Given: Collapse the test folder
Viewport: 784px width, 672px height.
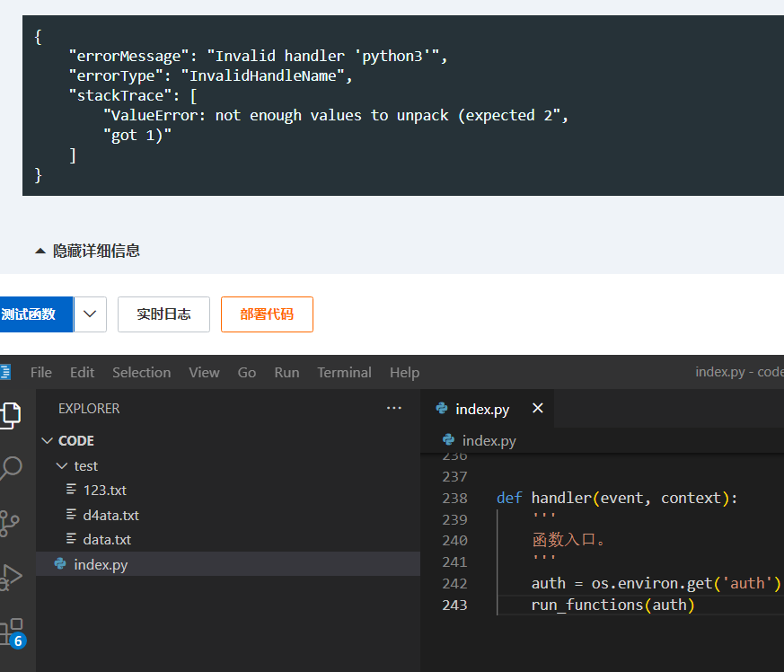Looking at the screenshot, I should pos(62,466).
